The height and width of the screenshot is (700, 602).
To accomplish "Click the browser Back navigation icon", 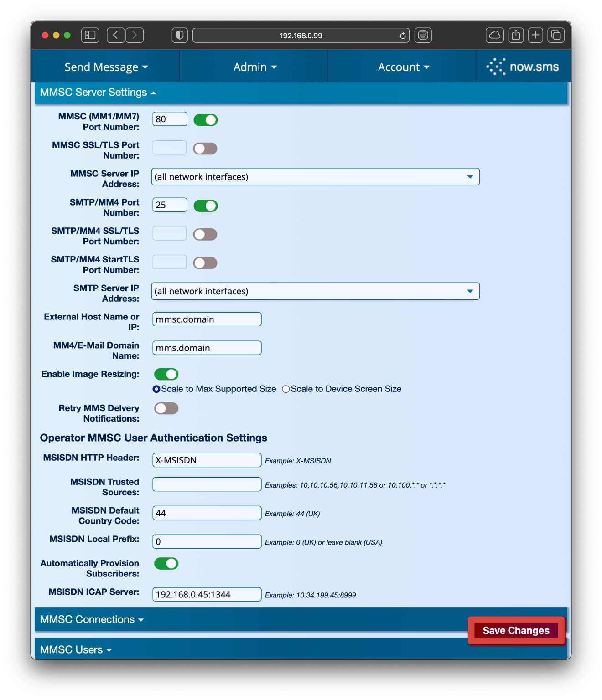I will 115,35.
